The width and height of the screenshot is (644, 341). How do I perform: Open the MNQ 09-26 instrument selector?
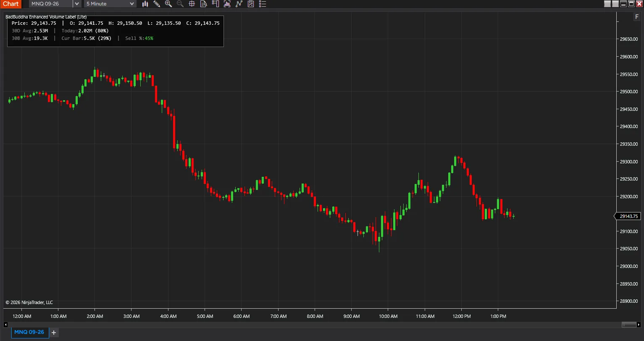click(51, 4)
